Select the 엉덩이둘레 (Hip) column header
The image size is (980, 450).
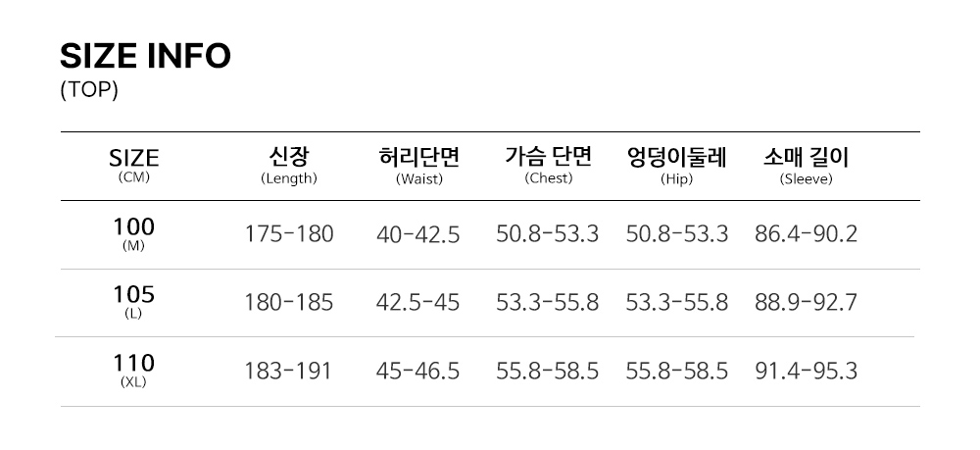pos(676,165)
